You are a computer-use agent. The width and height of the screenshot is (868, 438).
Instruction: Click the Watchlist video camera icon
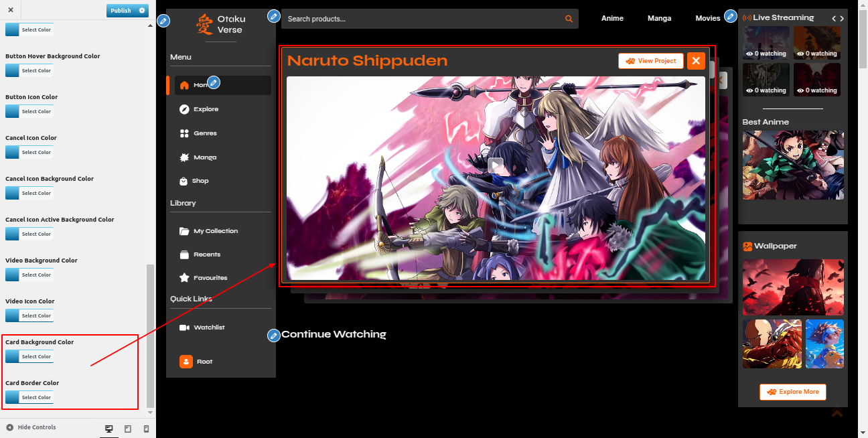coord(184,327)
